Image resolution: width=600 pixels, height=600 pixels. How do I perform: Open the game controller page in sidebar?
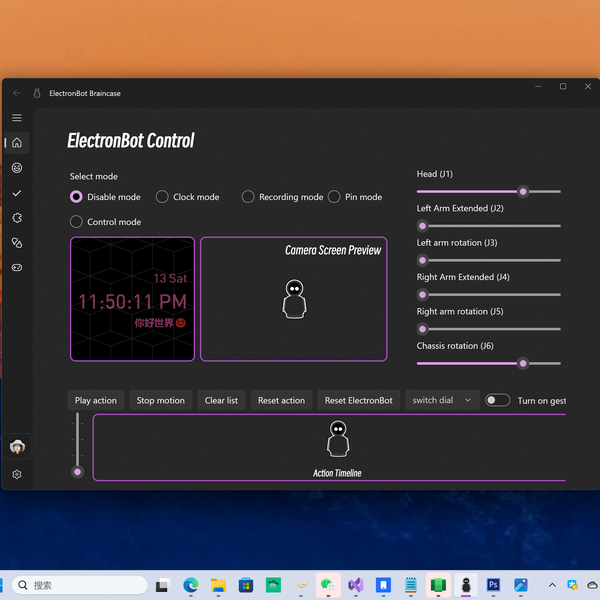point(17,267)
